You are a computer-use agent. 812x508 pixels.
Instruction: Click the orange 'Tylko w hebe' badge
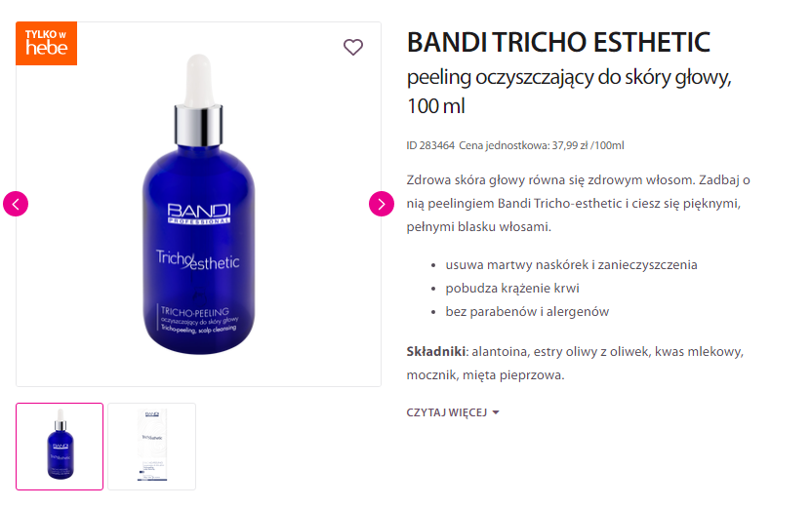pos(47,44)
